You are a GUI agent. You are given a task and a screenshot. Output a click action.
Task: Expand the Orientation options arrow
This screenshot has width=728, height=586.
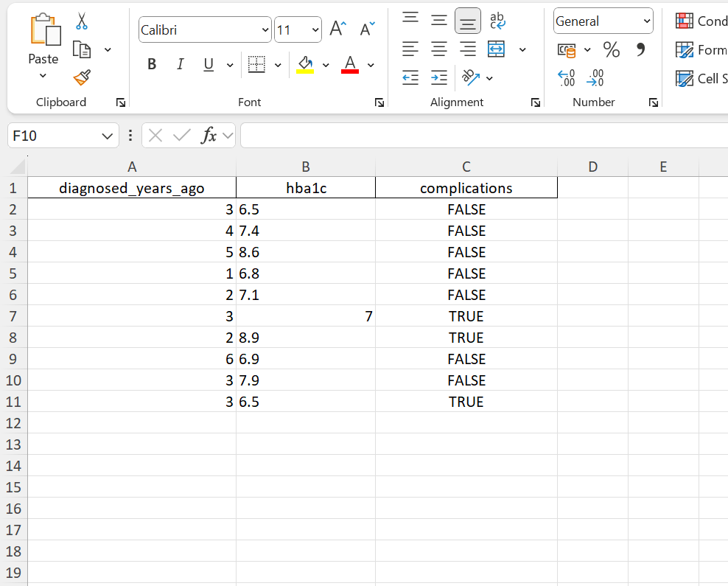point(489,78)
